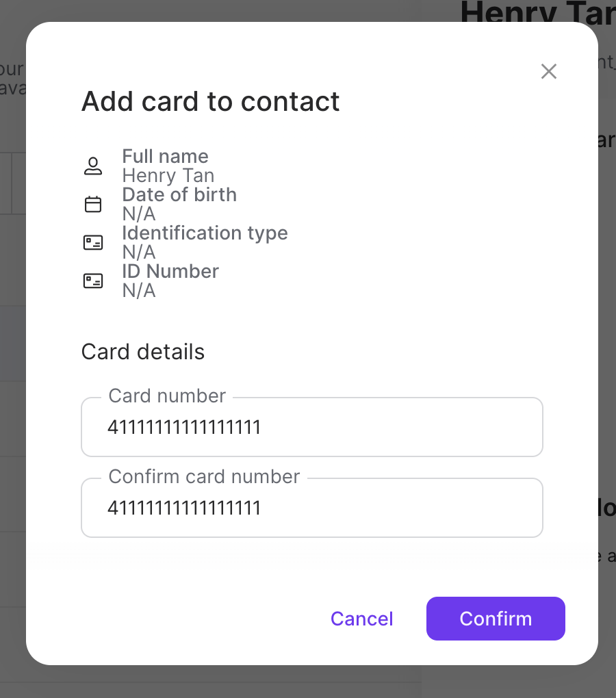Select the Confirm card number field
Image resolution: width=616 pixels, height=698 pixels.
pyautogui.click(x=312, y=508)
